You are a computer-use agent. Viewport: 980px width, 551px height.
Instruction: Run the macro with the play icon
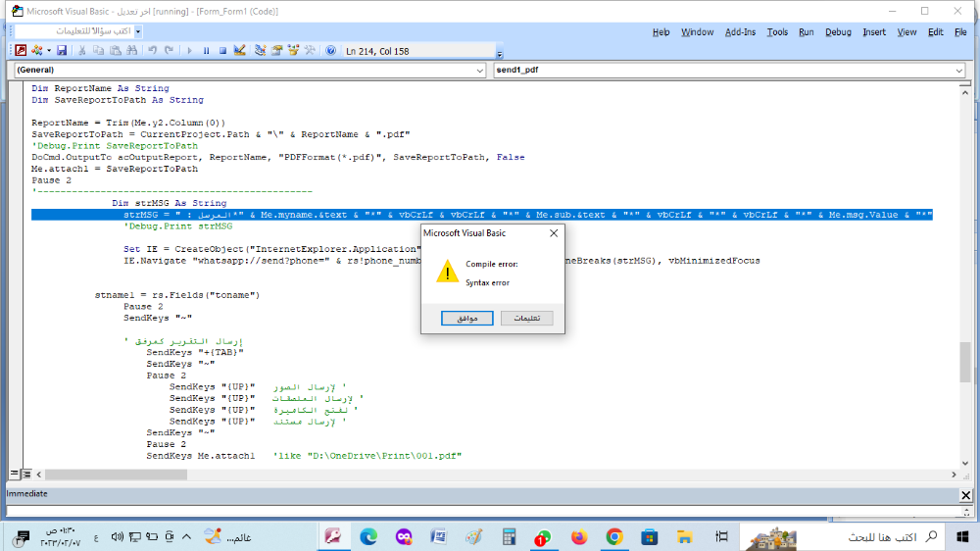pos(189,51)
